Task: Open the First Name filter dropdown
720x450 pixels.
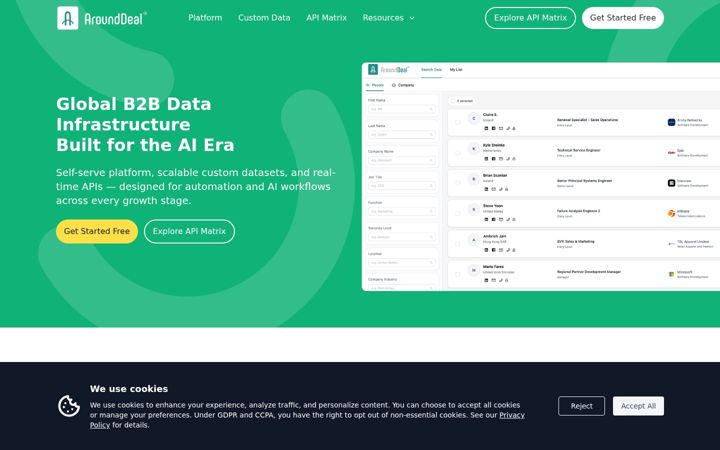Action: pos(401,109)
